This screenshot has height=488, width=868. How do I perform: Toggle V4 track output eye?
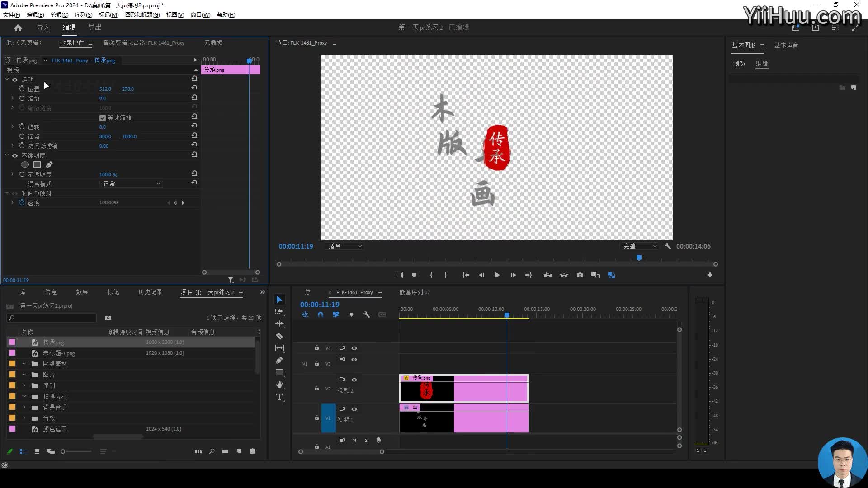click(x=354, y=348)
